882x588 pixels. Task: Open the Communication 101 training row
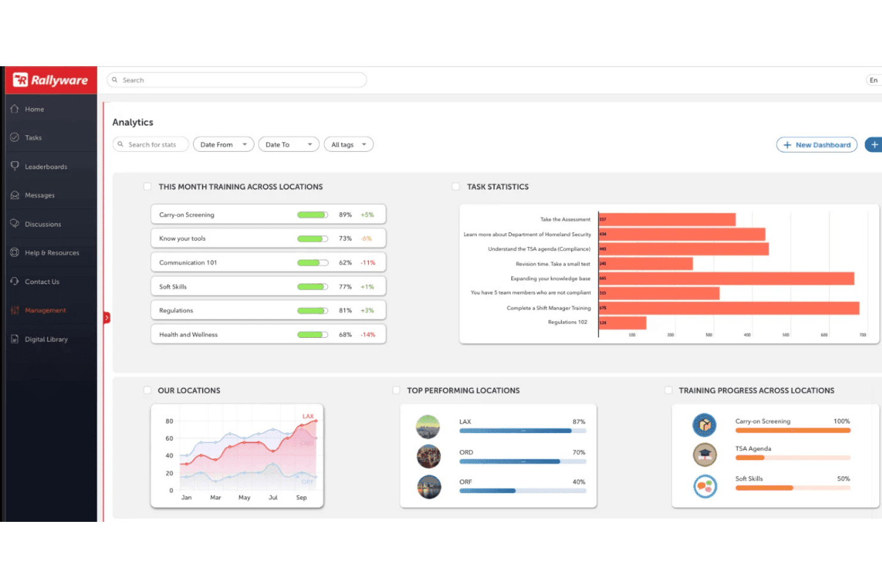[268, 262]
